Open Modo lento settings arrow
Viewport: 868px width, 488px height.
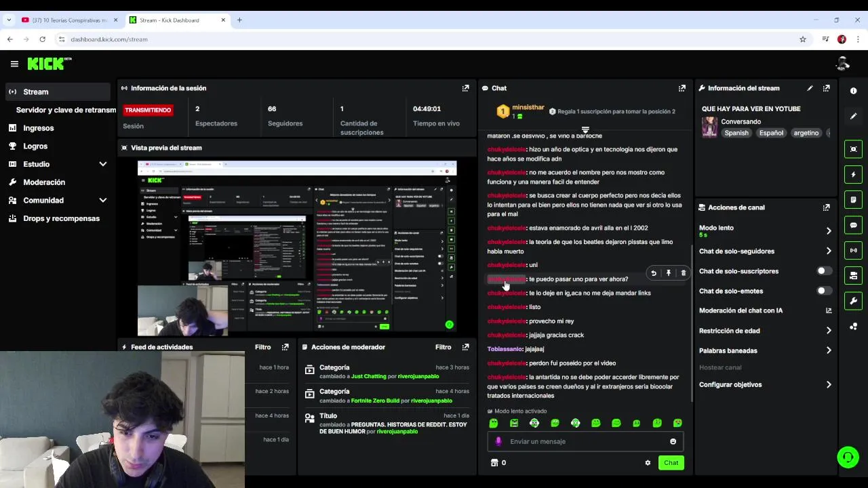pos(828,231)
